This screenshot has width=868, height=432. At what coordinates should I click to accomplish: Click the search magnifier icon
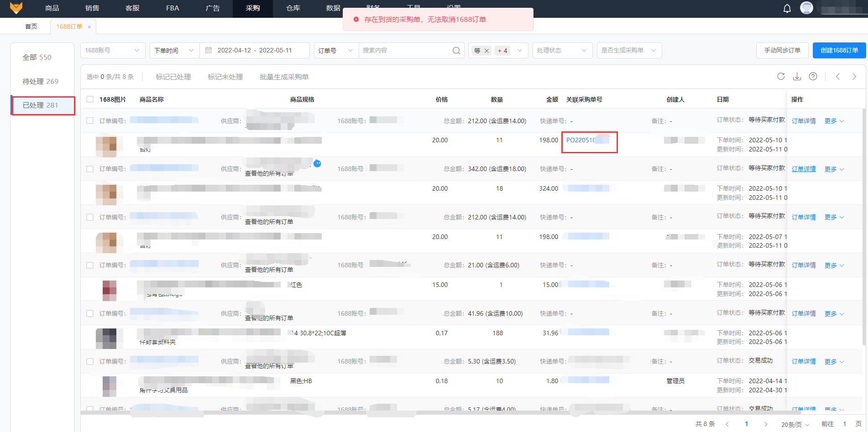click(x=456, y=50)
